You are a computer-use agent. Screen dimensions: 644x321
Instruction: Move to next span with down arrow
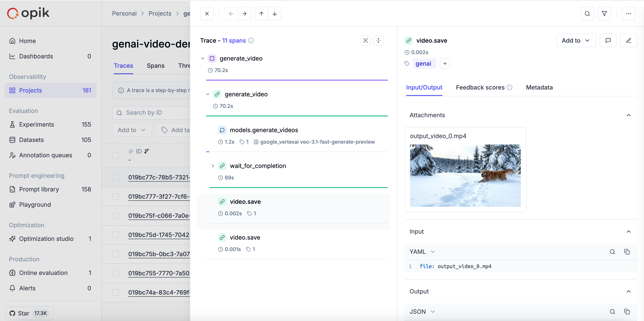point(274,14)
